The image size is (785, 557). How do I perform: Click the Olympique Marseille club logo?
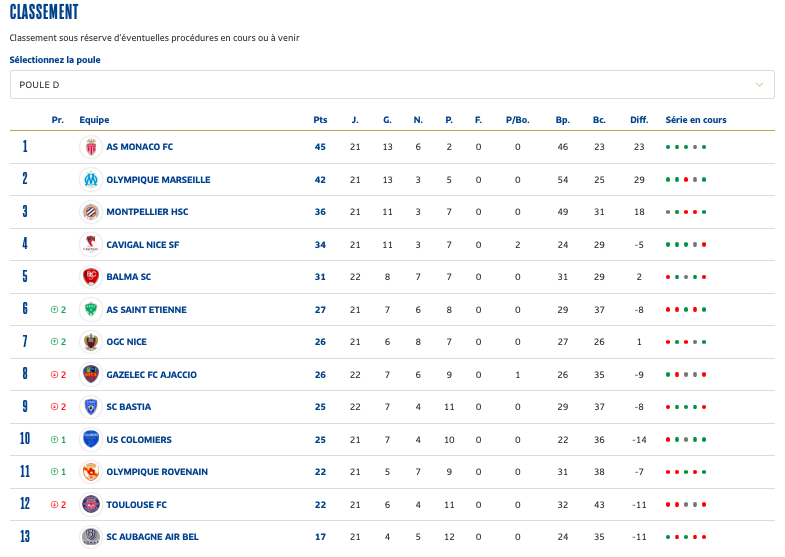pos(91,180)
